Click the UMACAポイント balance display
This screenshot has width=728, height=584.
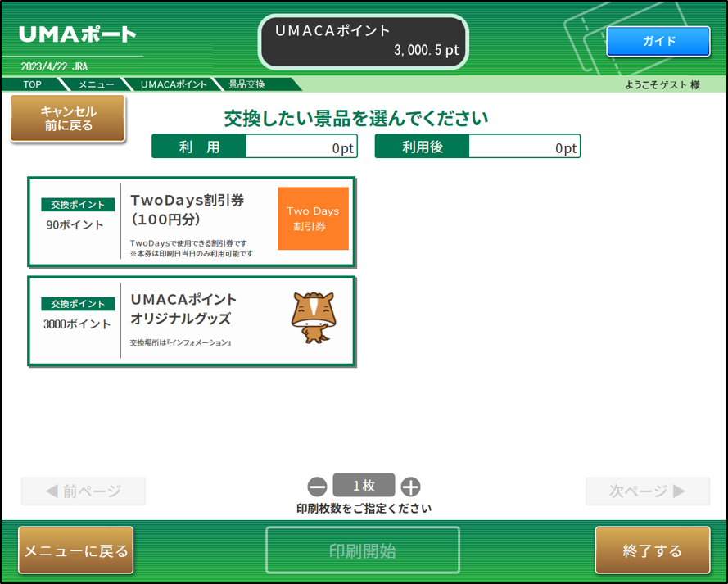(x=364, y=41)
